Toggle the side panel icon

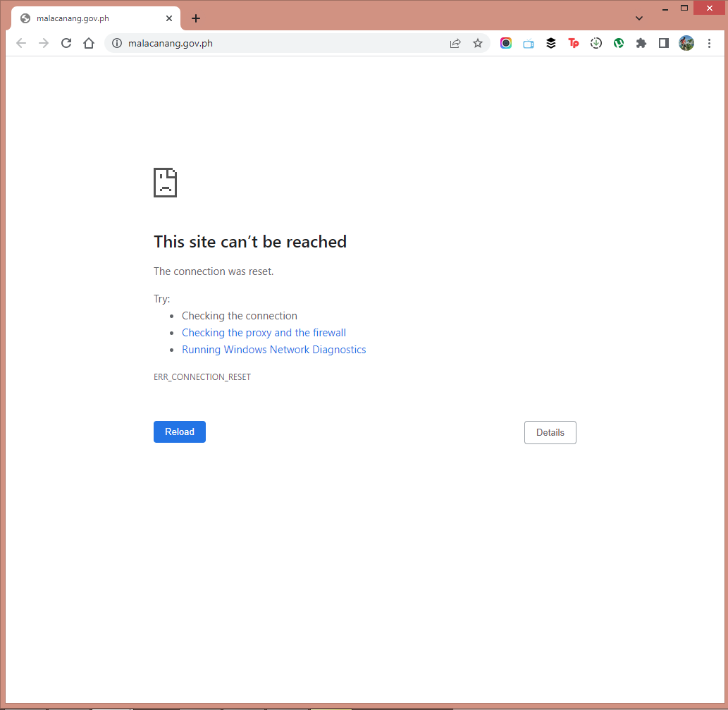tap(663, 43)
